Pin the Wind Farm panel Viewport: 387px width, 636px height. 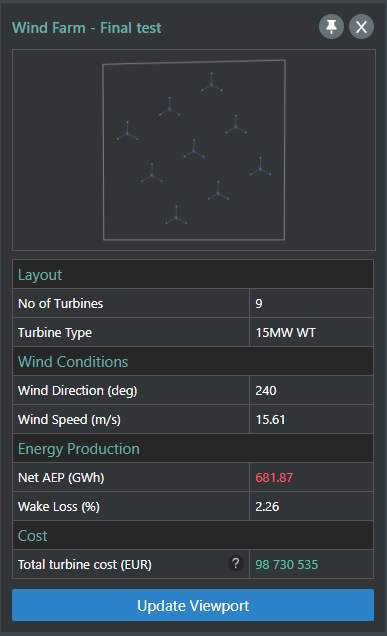331,27
